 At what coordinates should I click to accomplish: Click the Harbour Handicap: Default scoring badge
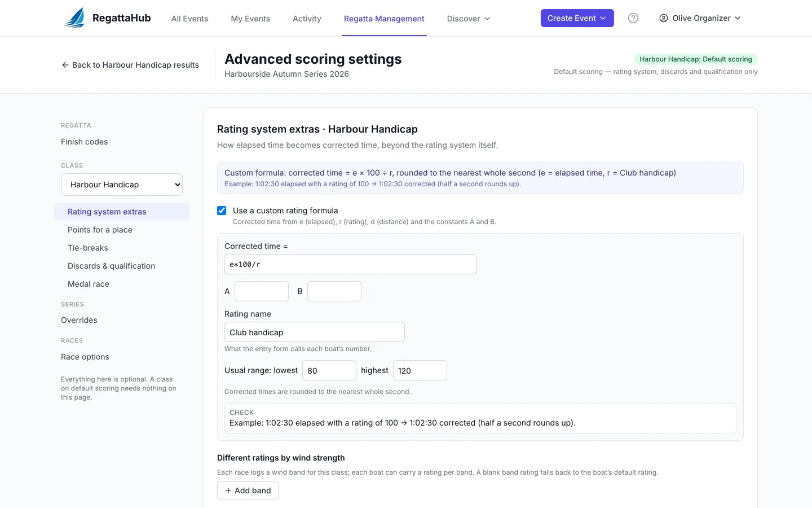click(x=696, y=59)
